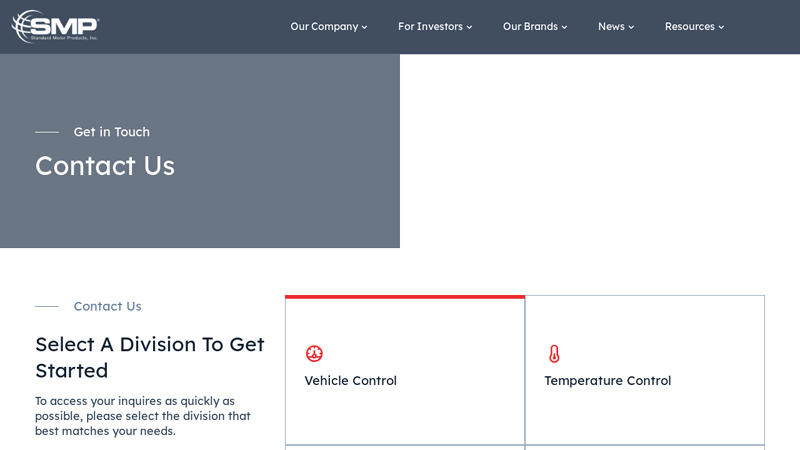The width and height of the screenshot is (800, 450).
Task: Click the chevron next to Resources
Action: tap(722, 27)
